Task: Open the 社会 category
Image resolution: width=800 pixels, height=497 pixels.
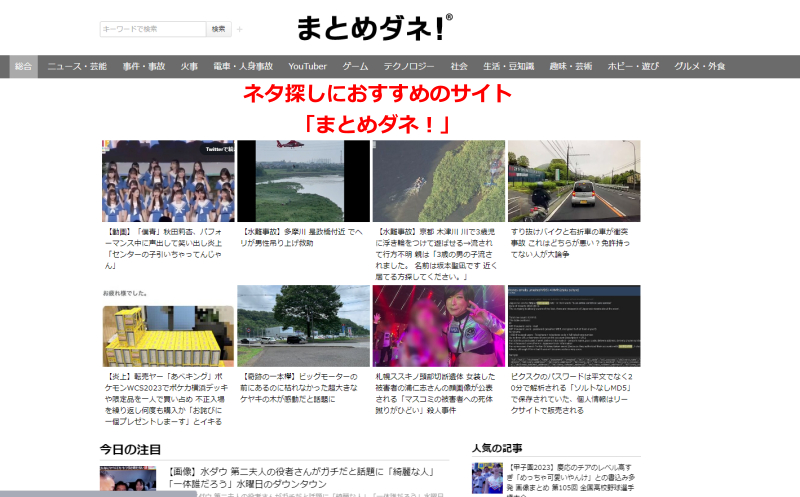Action: (459, 66)
